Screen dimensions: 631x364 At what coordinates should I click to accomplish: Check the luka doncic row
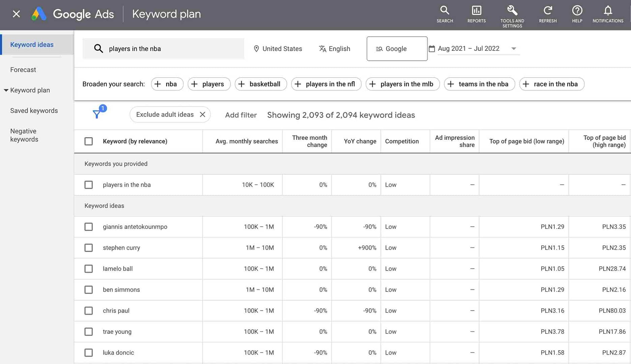(88, 353)
